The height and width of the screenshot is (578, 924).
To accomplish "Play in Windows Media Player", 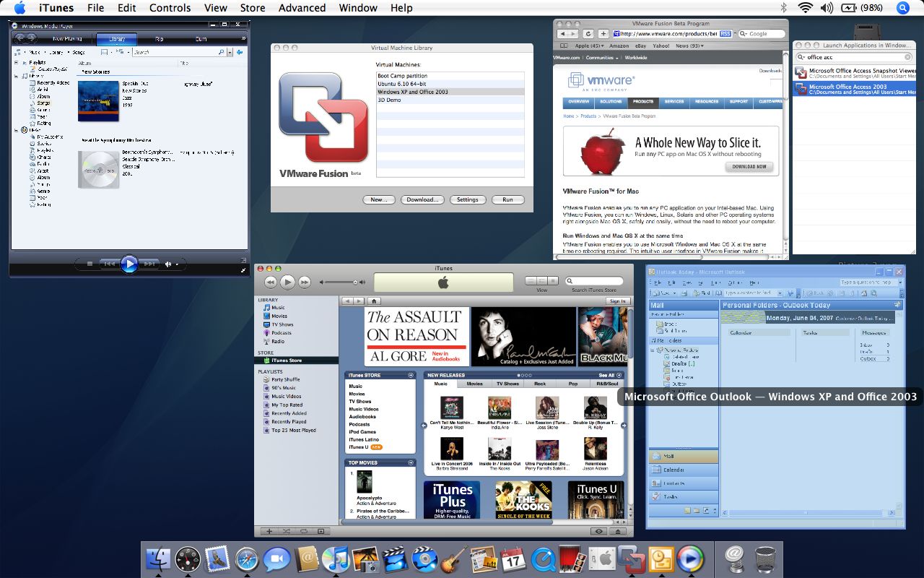I will 129,264.
